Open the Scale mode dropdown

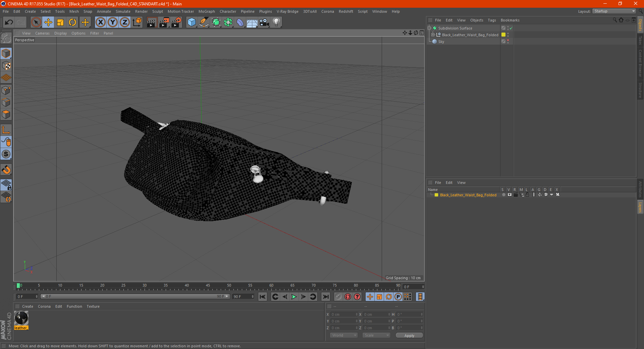pyautogui.click(x=376, y=335)
